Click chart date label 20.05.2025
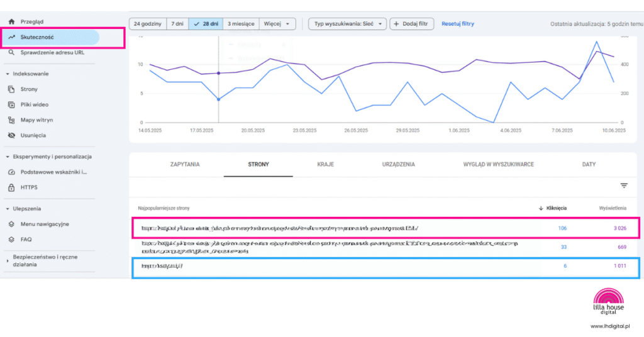The width and height of the screenshot is (644, 337). [x=253, y=131]
